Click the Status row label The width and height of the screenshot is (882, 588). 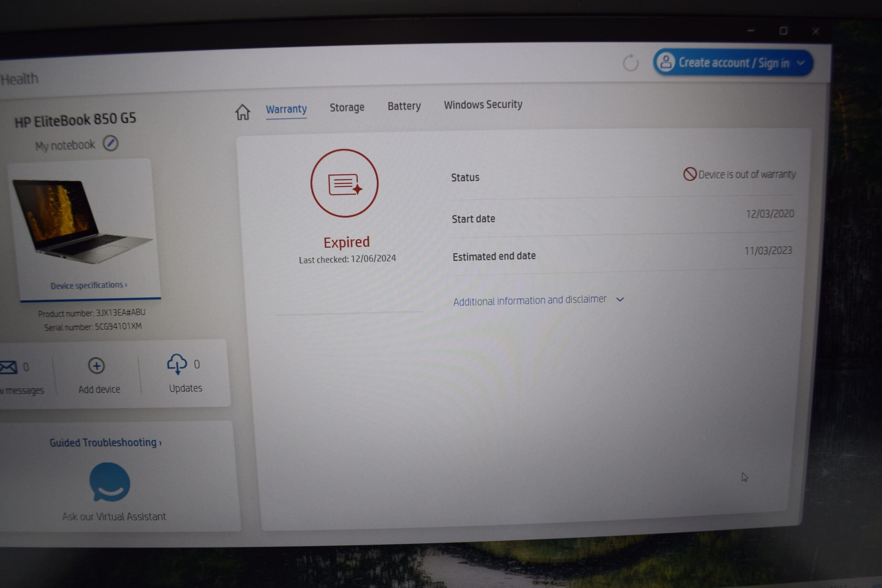pos(465,177)
